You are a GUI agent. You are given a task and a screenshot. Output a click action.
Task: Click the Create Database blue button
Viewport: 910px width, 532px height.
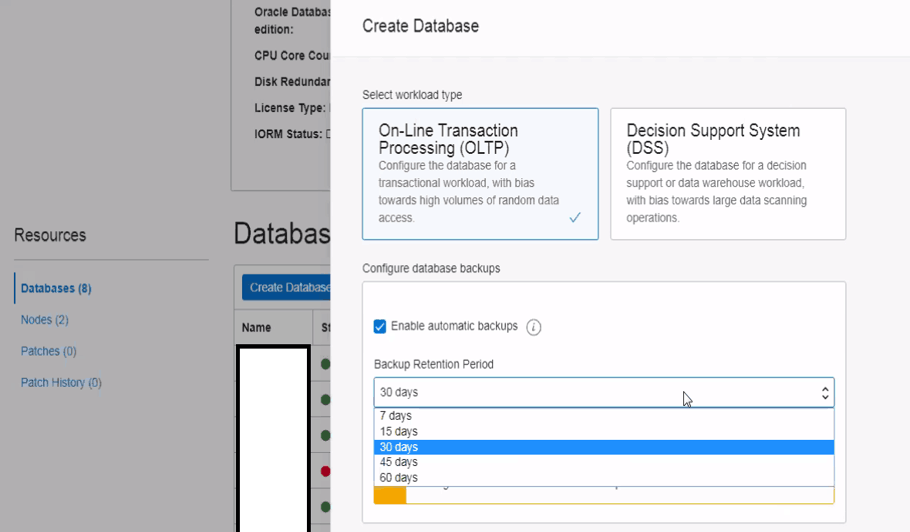click(x=286, y=287)
